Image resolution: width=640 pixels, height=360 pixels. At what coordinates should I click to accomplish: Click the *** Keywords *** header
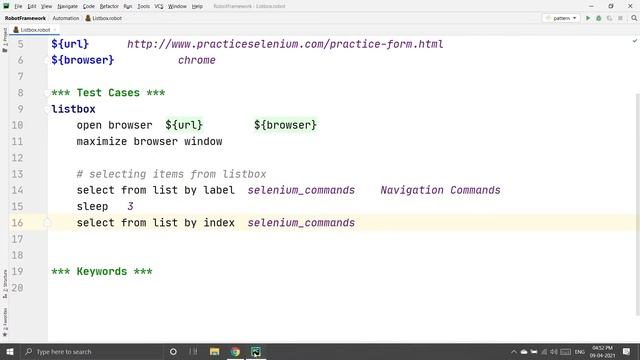click(102, 271)
